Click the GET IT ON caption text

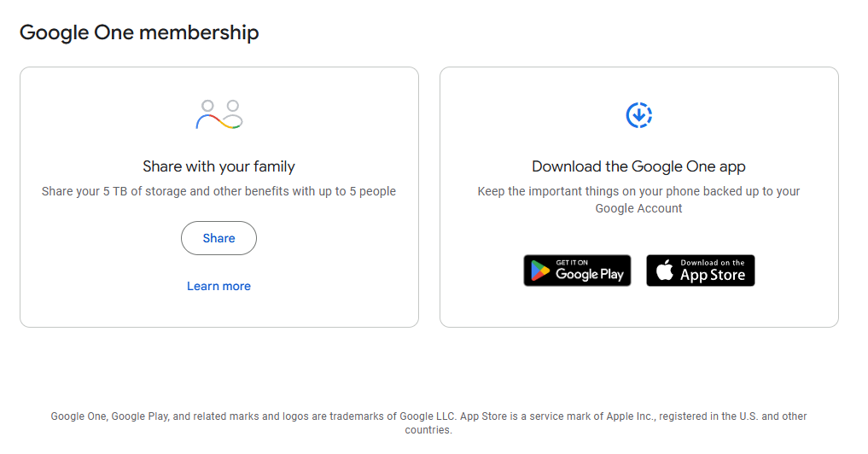572,263
